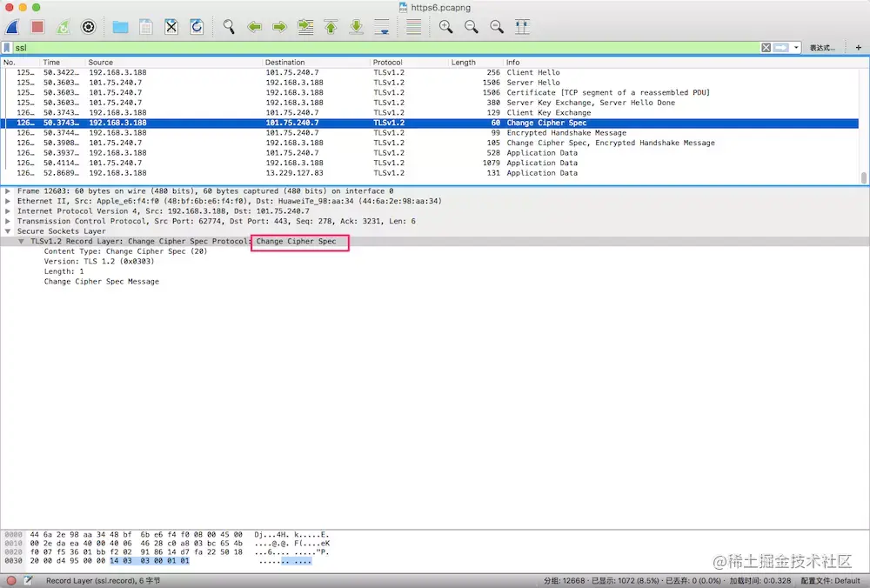Reset text to normal size
Viewport: 870px width, 588px height.
[497, 27]
